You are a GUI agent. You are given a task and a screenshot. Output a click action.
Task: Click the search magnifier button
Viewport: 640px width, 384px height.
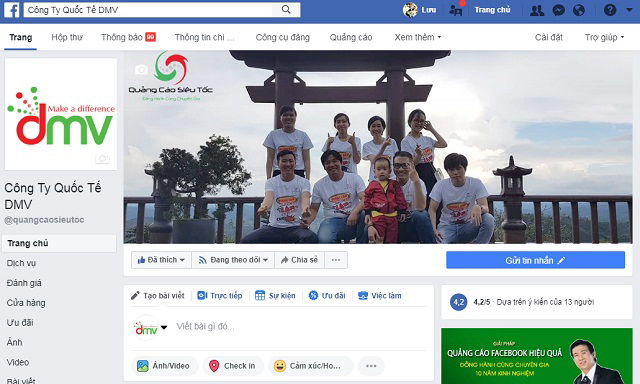click(x=286, y=9)
